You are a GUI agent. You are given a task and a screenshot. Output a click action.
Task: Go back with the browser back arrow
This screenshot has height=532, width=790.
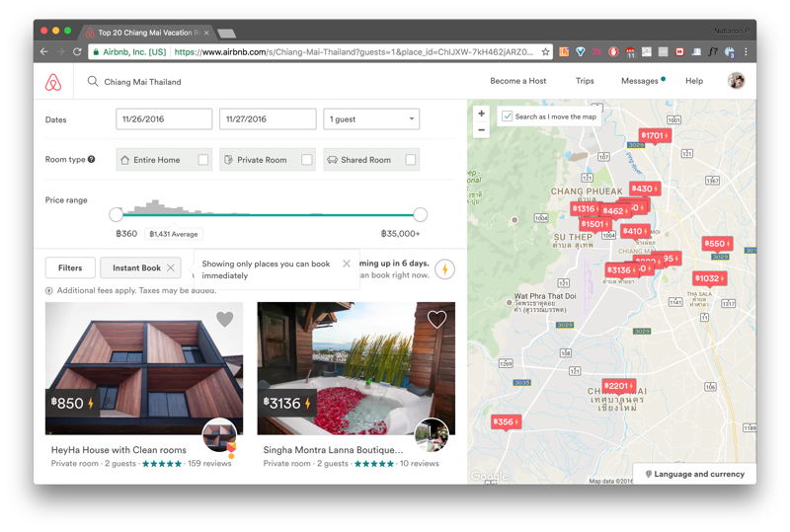44,51
